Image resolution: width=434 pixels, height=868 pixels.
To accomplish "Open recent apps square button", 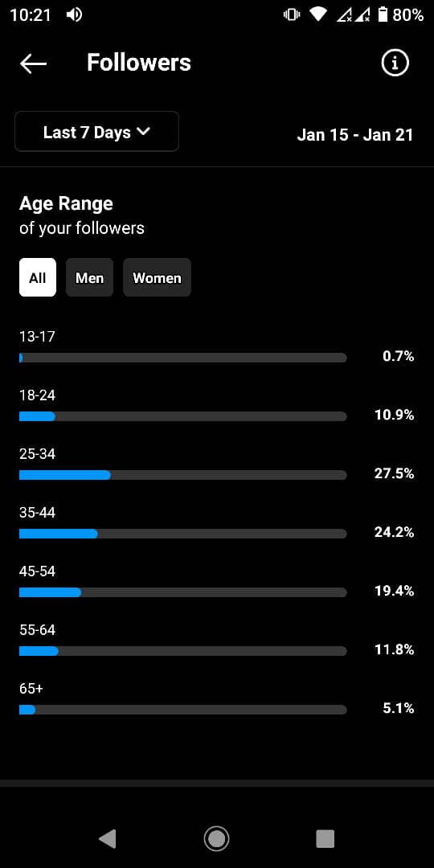I will pos(325,838).
